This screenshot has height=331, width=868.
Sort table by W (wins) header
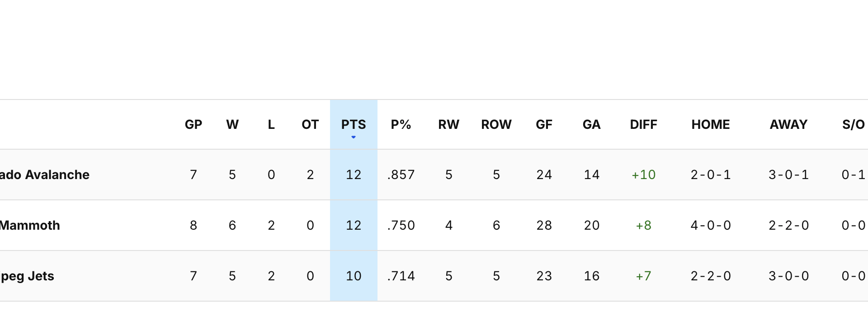coord(232,124)
